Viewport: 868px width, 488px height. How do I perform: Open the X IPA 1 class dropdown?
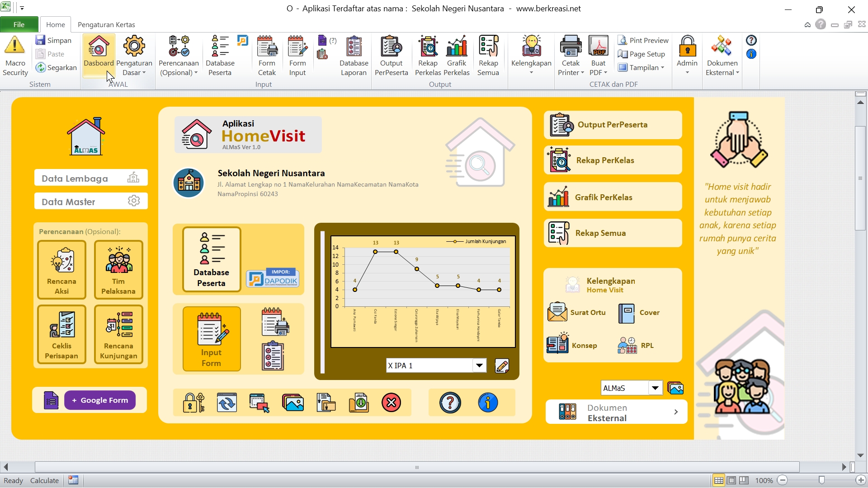(x=479, y=366)
